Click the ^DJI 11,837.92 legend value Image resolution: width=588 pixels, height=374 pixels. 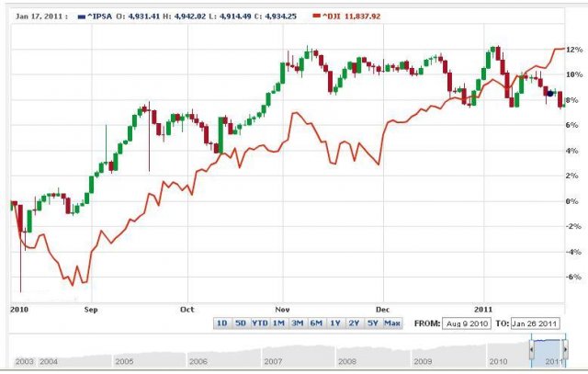click(x=351, y=17)
